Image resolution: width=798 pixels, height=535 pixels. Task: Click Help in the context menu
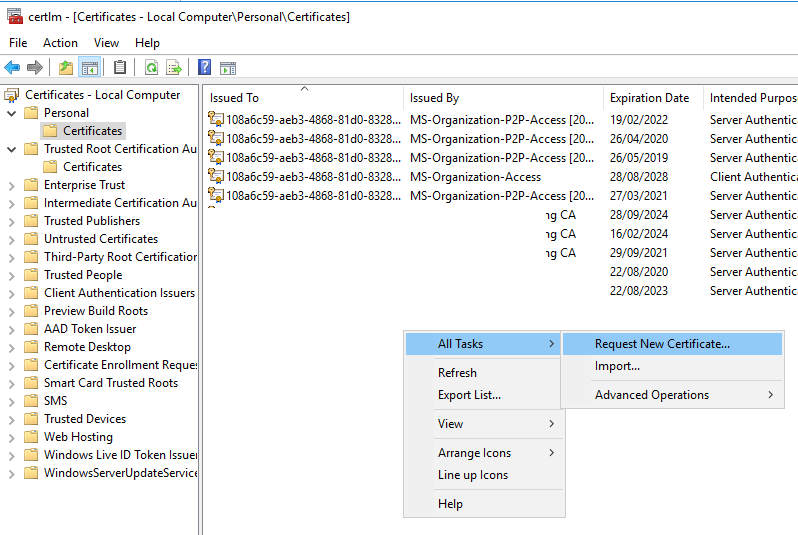point(483,503)
